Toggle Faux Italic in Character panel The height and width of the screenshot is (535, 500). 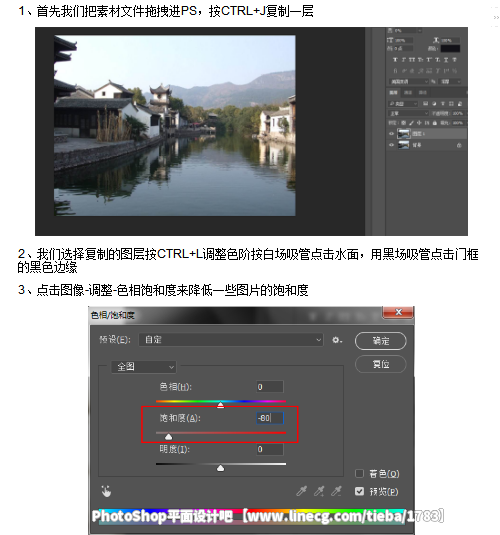404,60
